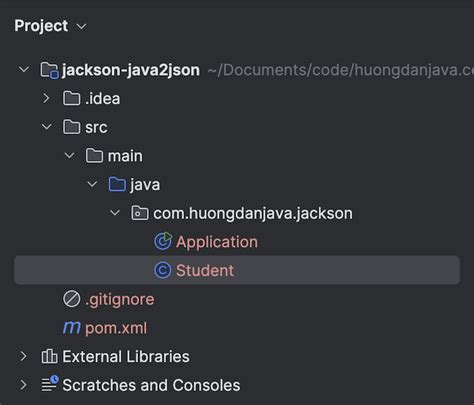Image resolution: width=474 pixels, height=405 pixels.
Task: Click the blue java source root icon
Action: tap(117, 184)
